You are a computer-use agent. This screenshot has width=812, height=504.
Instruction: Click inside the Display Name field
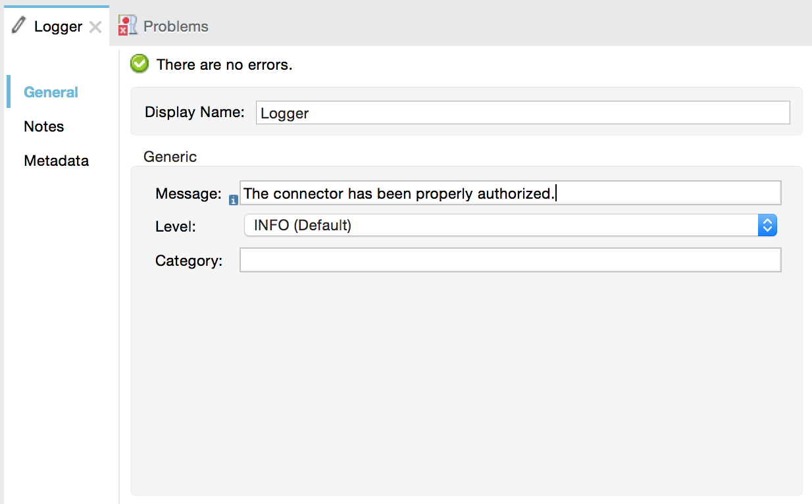[461, 113]
